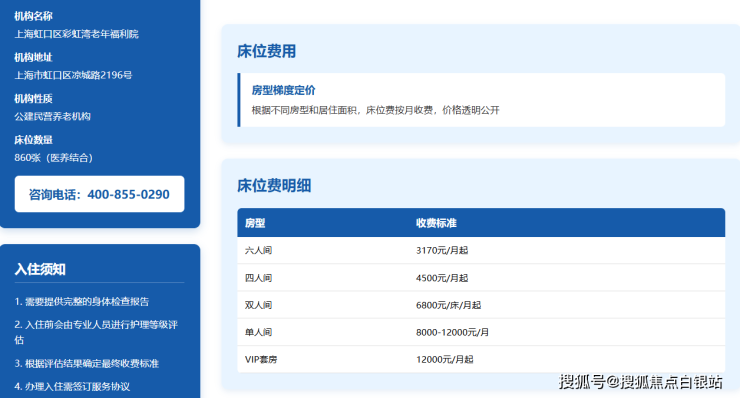Select notice item 2 about 护理等级评估
Viewport: 740px width, 398px height.
click(96, 332)
